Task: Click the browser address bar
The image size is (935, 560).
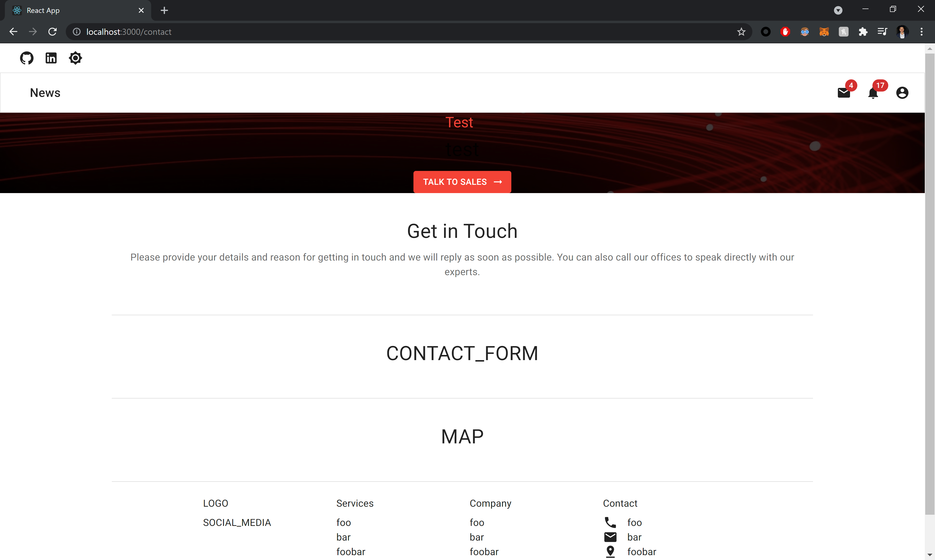Action: pos(264,32)
